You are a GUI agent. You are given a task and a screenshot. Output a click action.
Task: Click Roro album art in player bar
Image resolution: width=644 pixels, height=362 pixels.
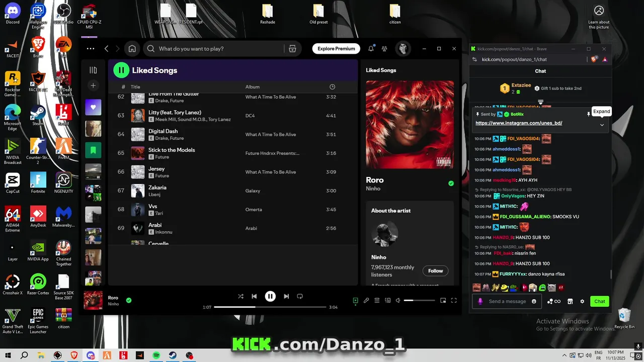pyautogui.click(x=93, y=300)
